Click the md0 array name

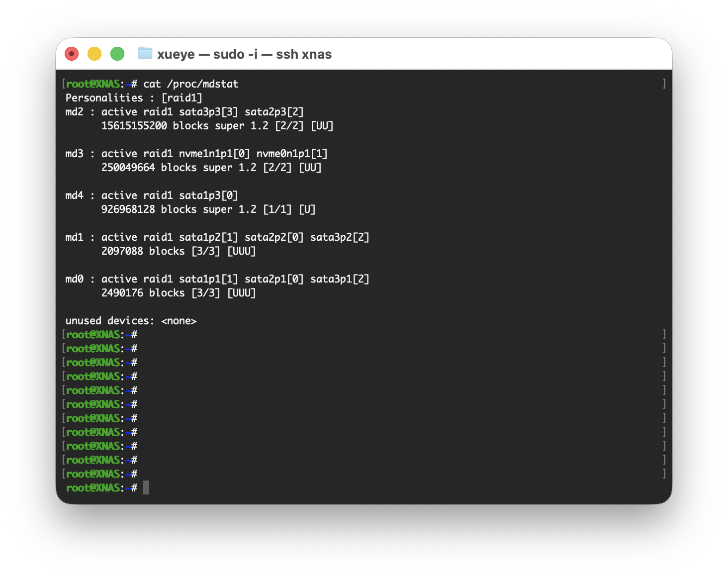tap(75, 279)
